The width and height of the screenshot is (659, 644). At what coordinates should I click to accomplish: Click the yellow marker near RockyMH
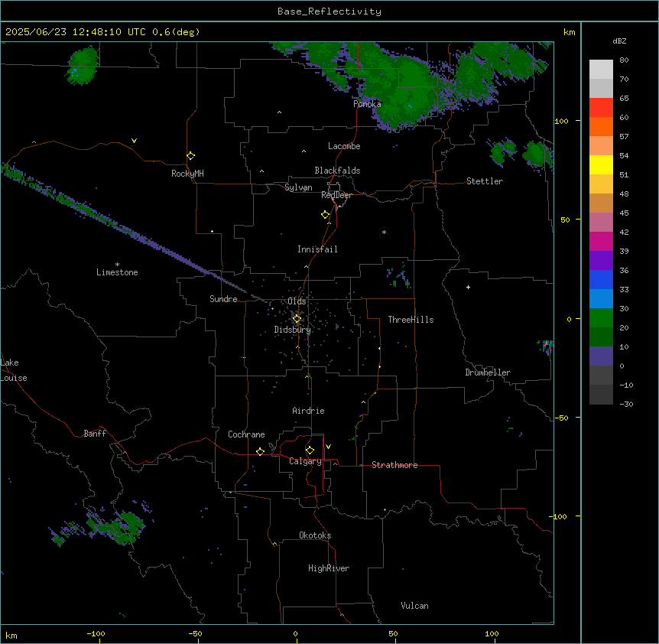pyautogui.click(x=190, y=155)
